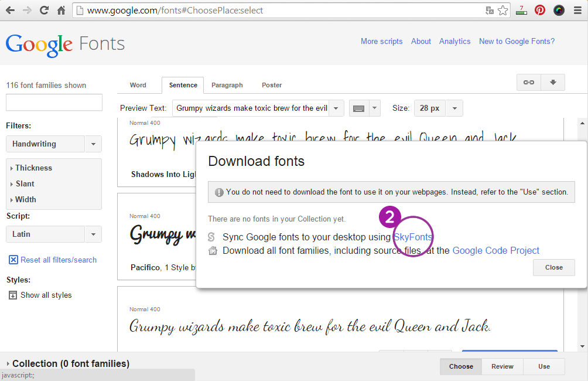Screen dimensions: 588x381
Task: Switch to the Paragraph tab
Action: (227, 86)
